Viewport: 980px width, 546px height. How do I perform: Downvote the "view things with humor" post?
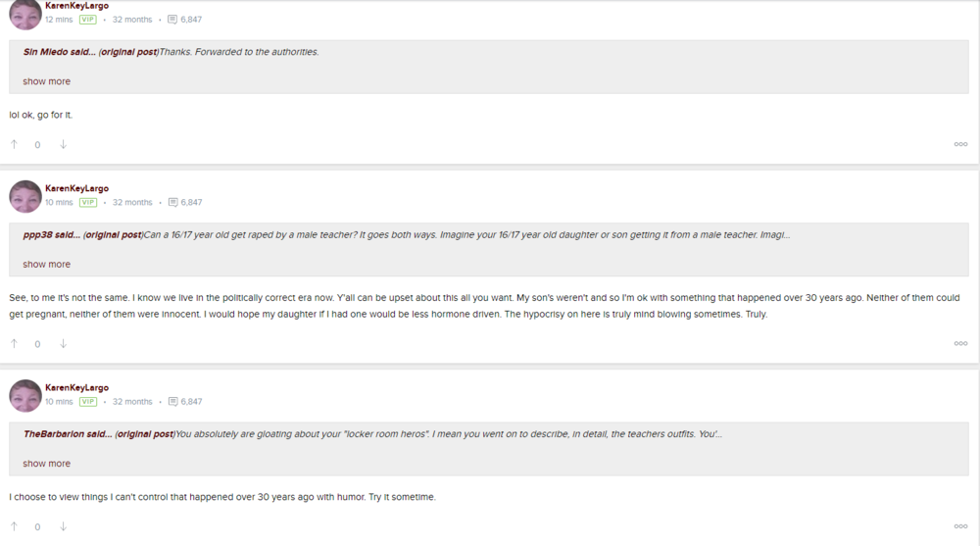(63, 526)
